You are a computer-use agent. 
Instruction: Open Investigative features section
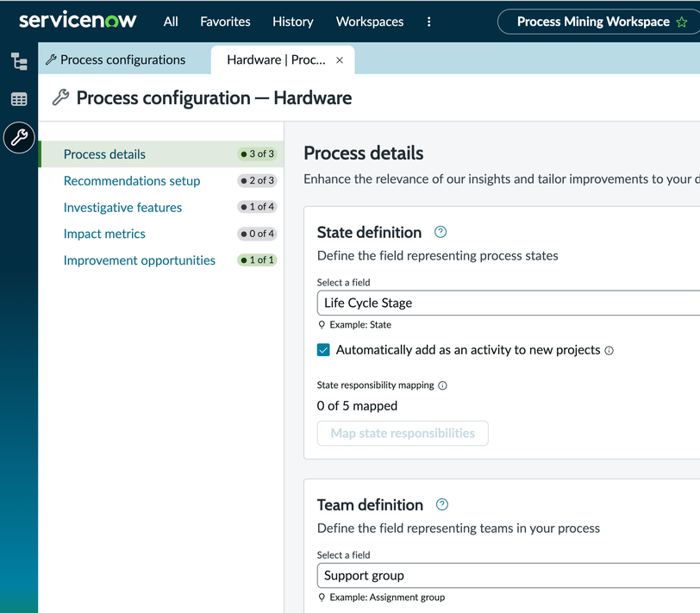click(122, 208)
